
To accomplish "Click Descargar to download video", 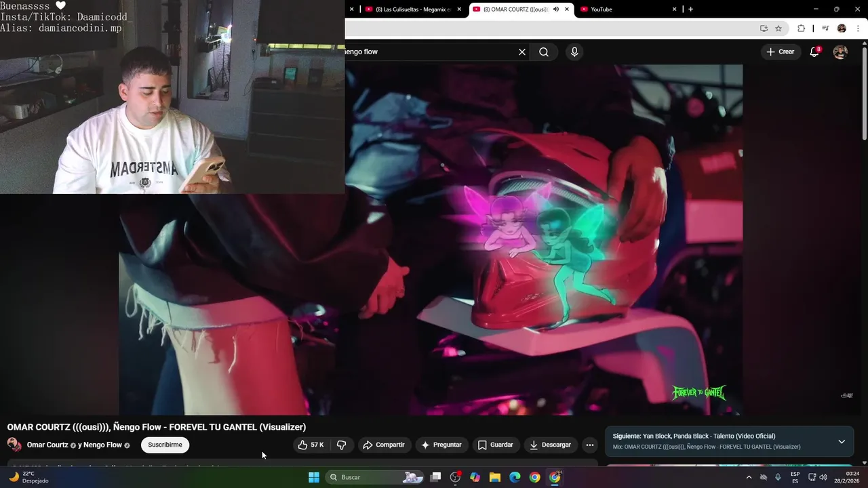I will tap(551, 445).
